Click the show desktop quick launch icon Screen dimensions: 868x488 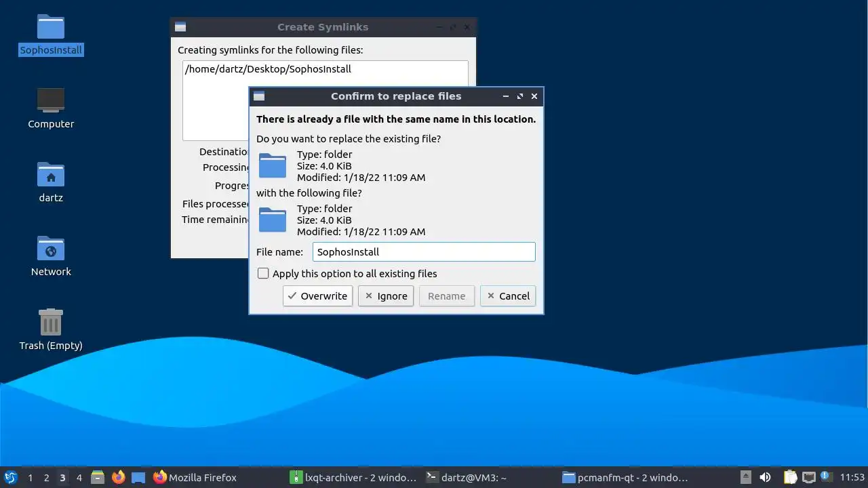point(138,477)
